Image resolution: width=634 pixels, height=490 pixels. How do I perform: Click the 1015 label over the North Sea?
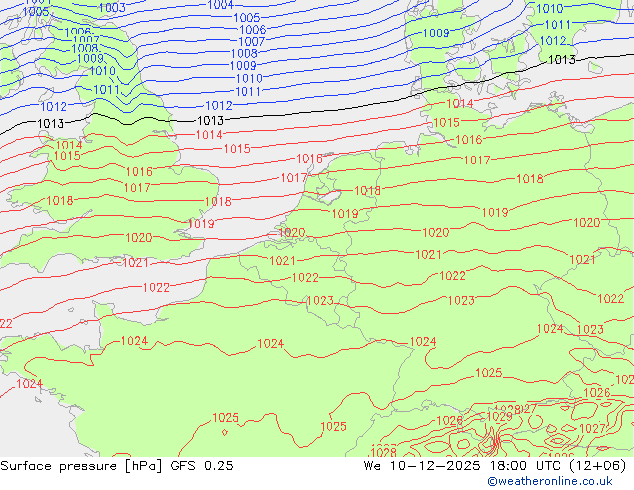pyautogui.click(x=237, y=149)
